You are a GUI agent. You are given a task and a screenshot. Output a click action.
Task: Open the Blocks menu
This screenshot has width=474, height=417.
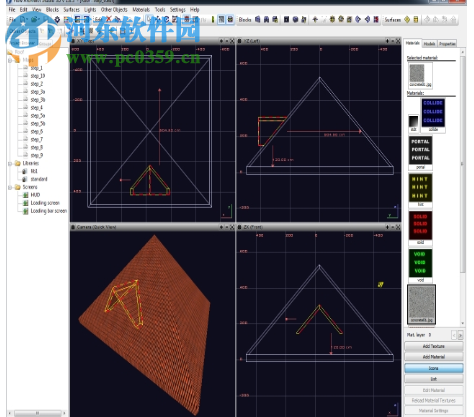click(x=52, y=10)
